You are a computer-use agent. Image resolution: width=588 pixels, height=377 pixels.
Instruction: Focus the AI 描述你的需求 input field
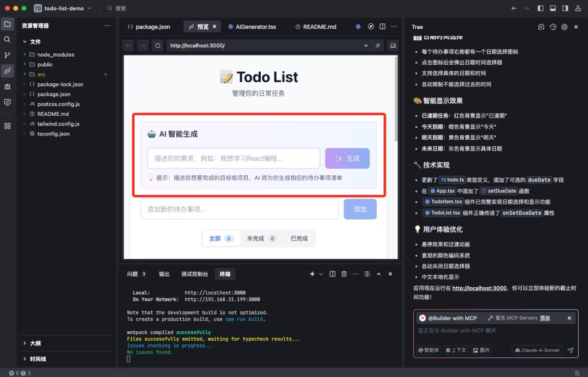tap(234, 158)
